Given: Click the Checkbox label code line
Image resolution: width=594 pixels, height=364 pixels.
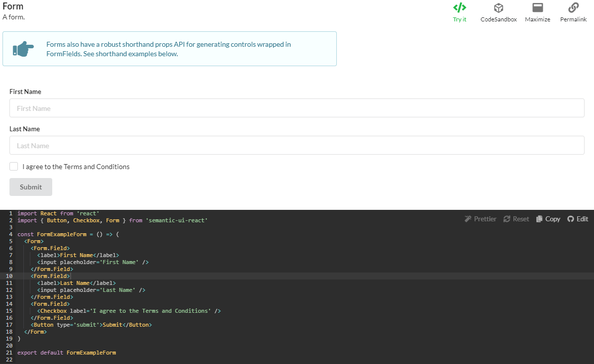Looking at the screenshot, I should point(129,311).
